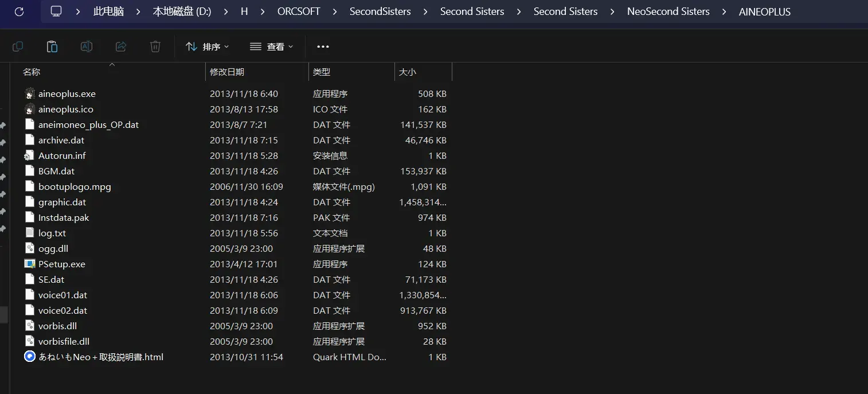Select the voice01.dat file
The height and width of the screenshot is (394, 868).
(x=62, y=295)
